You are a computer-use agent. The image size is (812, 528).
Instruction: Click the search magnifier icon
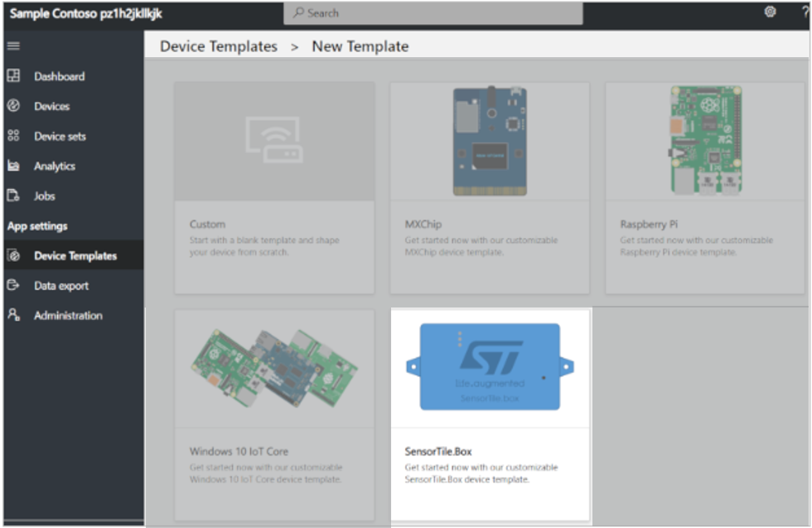298,12
